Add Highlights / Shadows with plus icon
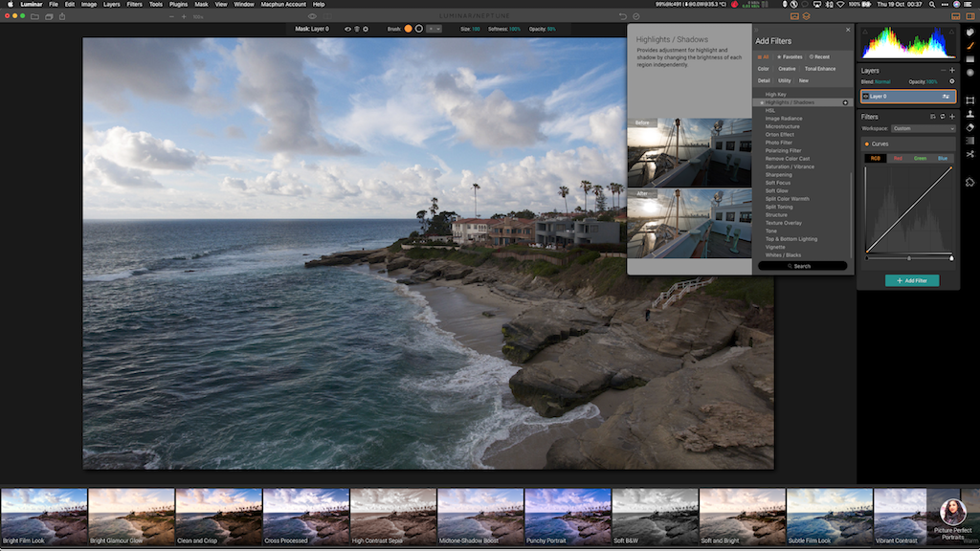This screenshot has height=551, width=980. click(x=845, y=102)
